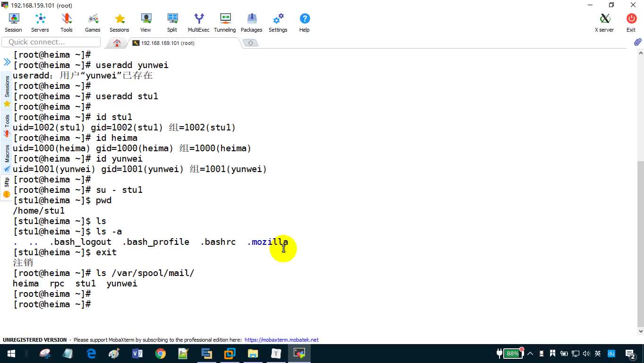This screenshot has width=644, height=363.
Task: Select the Split terminal icon
Action: pyautogui.click(x=172, y=22)
